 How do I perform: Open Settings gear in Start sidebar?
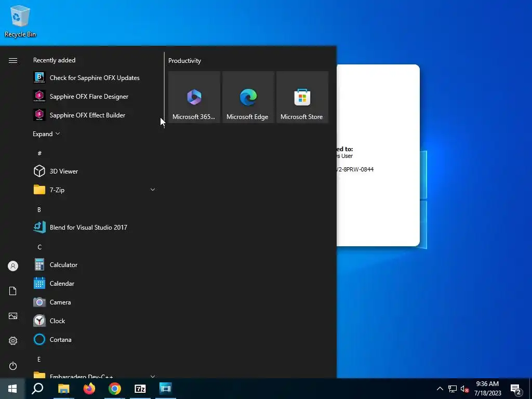point(13,341)
